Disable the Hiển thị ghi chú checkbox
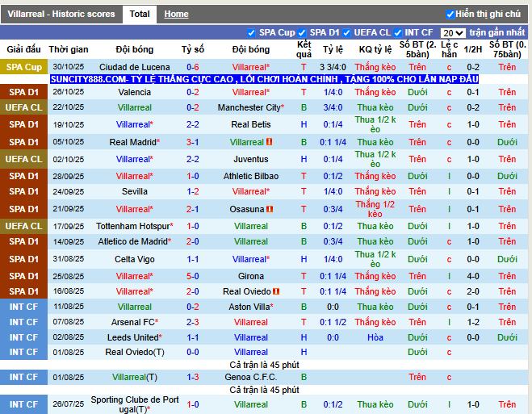 pyautogui.click(x=450, y=15)
